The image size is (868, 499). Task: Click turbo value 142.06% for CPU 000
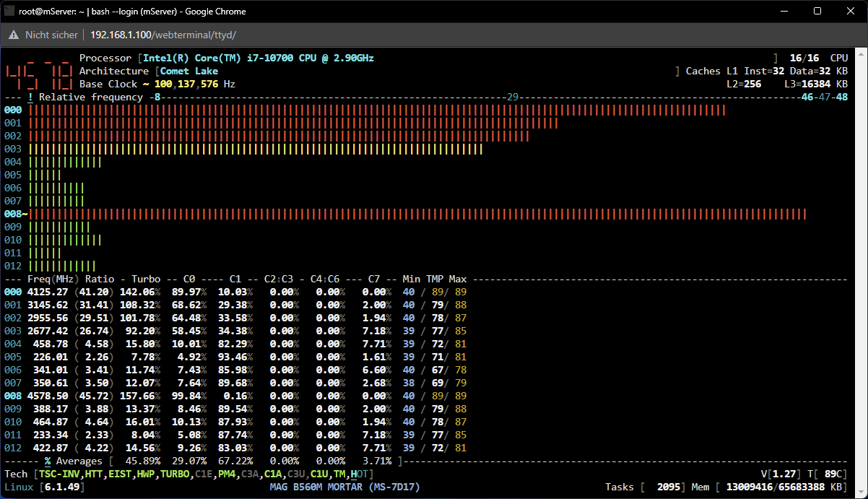click(140, 292)
